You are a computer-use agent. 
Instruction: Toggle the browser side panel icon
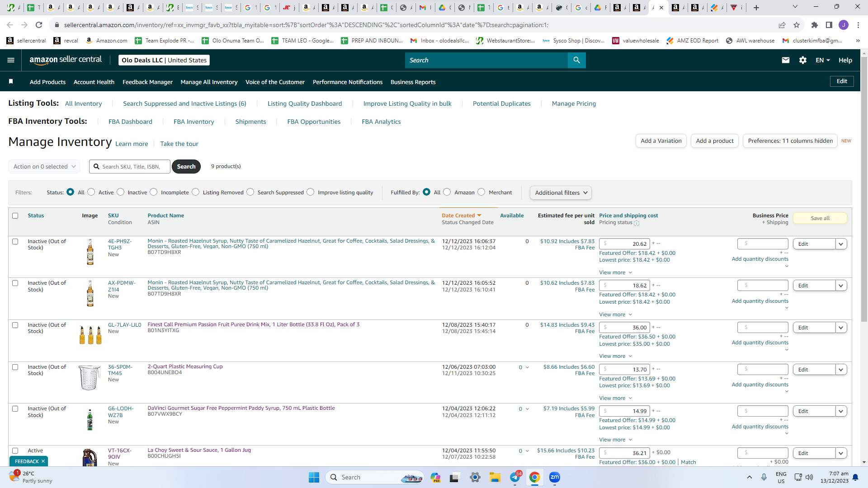click(x=829, y=25)
